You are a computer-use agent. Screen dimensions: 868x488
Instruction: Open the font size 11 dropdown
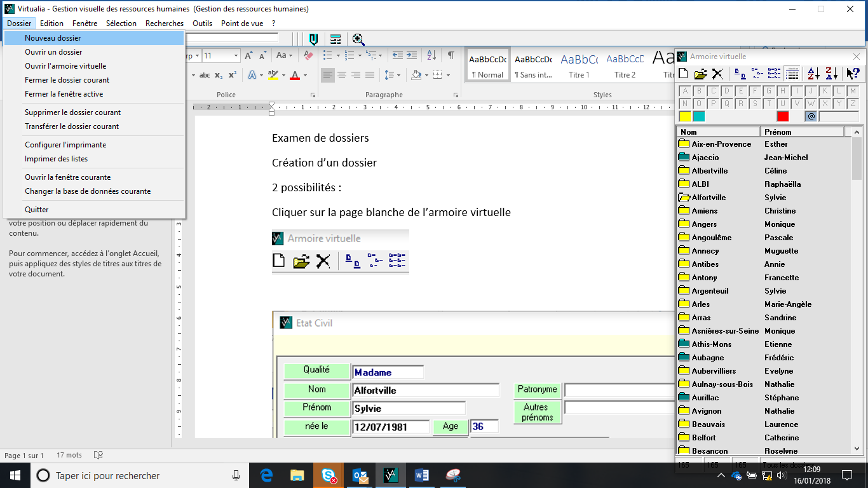tap(236, 56)
